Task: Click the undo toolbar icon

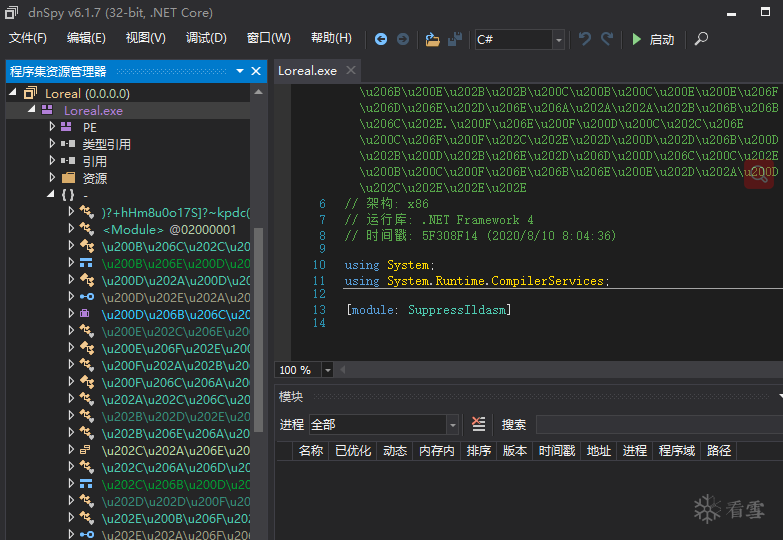Action: (x=585, y=39)
